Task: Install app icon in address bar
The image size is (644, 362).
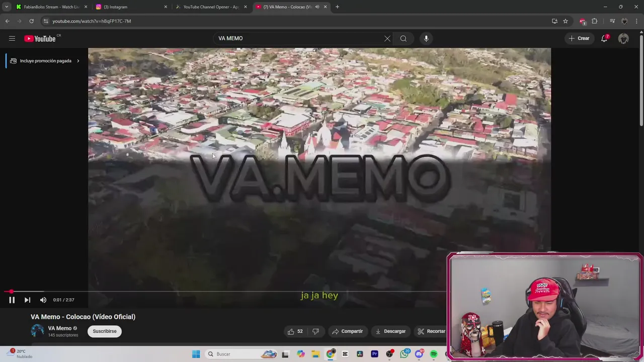Action: tap(554, 21)
